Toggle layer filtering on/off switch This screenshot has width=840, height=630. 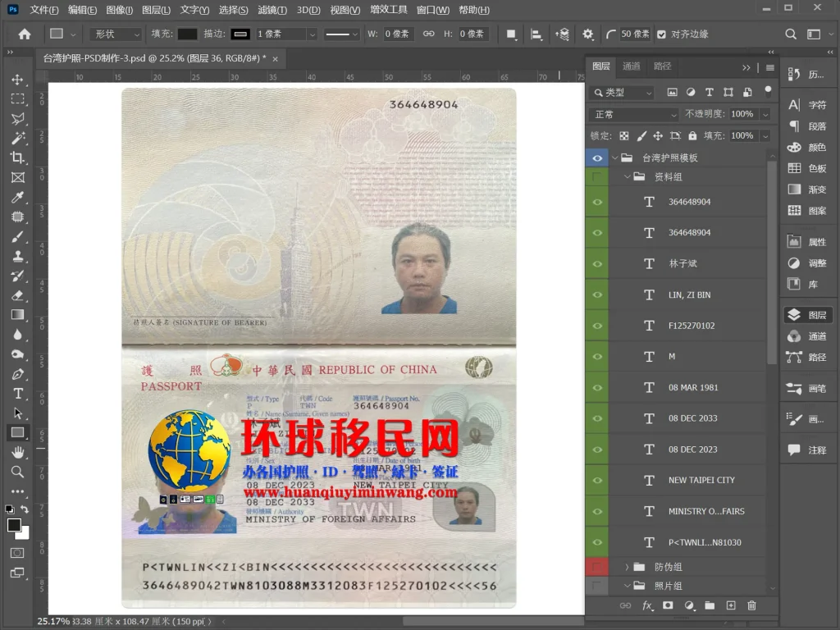(x=768, y=90)
